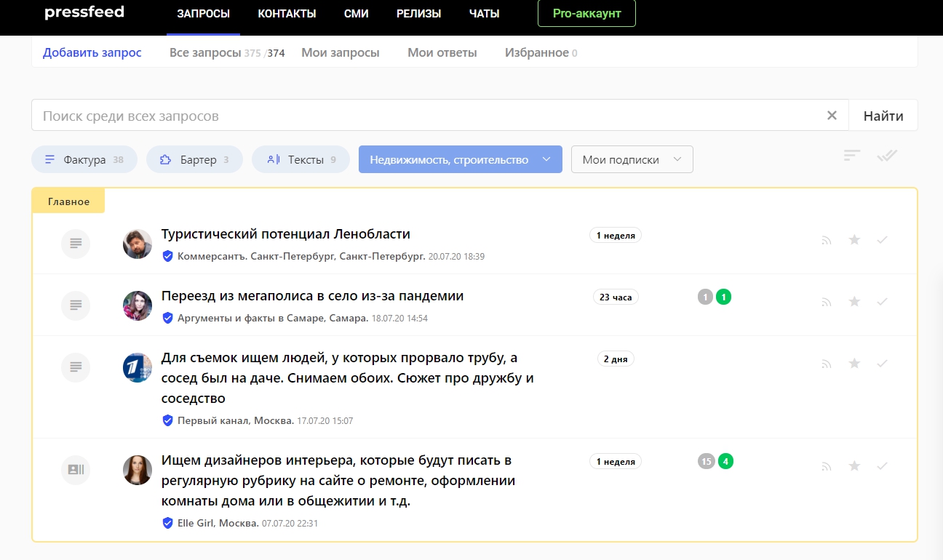Switch to the Мои ответы tab

[442, 52]
